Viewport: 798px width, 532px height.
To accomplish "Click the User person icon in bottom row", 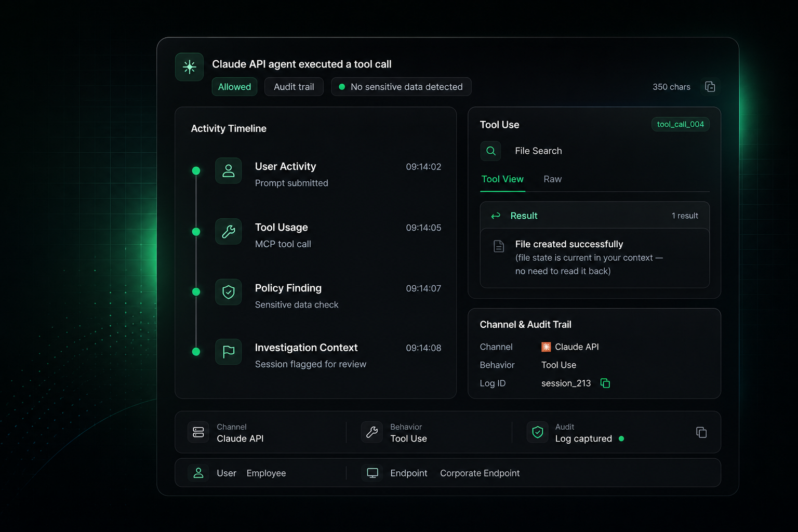I will pos(198,473).
